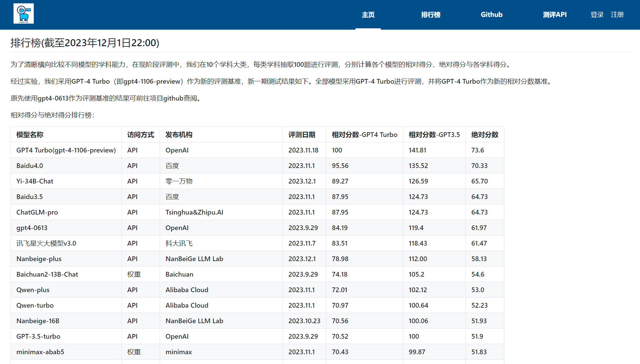Click the 51.83 absolute score cell
Viewport: 640px width, 364px height.
(x=485, y=352)
